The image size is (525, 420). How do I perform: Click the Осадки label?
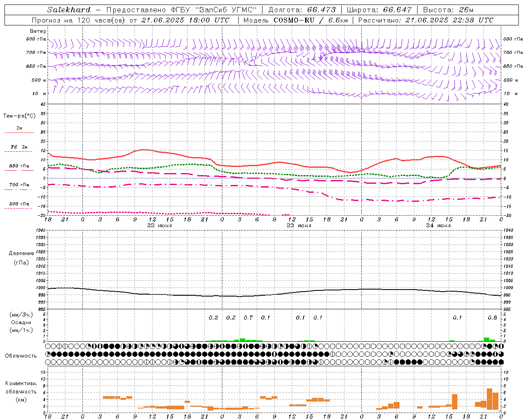(x=21, y=322)
